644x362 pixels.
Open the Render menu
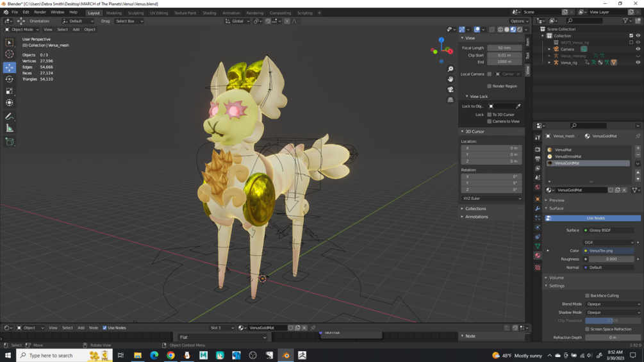(x=40, y=12)
